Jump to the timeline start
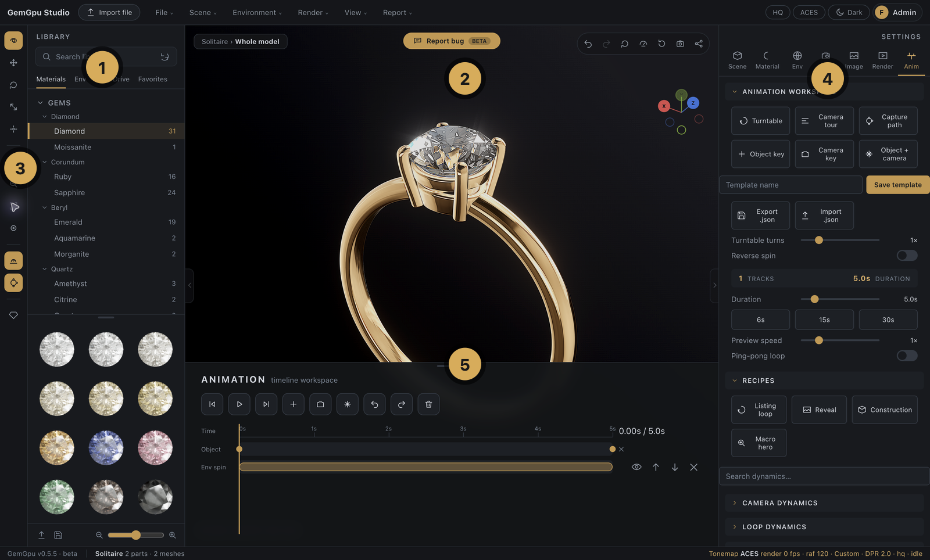 (212, 404)
